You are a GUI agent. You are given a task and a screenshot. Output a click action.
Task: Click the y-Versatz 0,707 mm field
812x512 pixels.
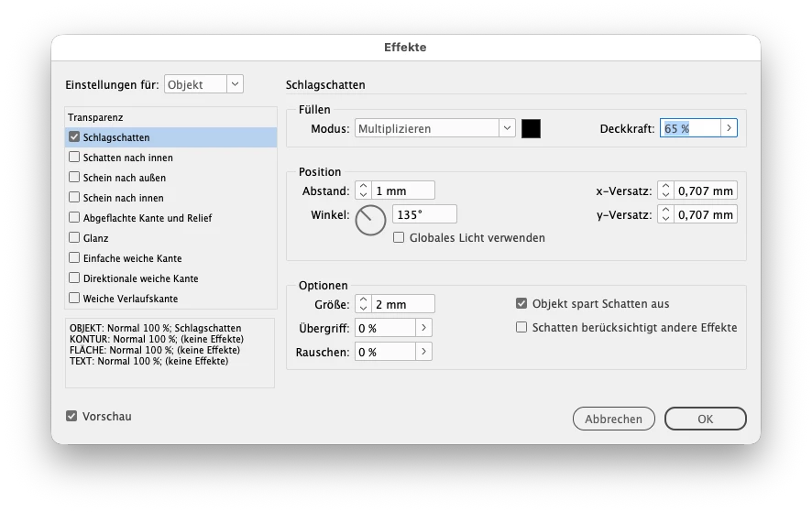(706, 214)
